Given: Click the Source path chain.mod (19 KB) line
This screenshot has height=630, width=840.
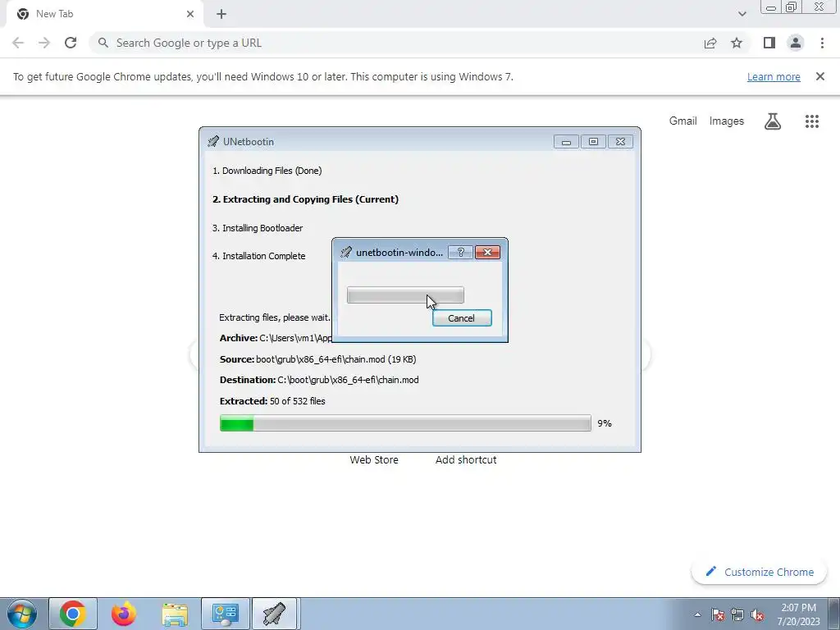Looking at the screenshot, I should (317, 359).
